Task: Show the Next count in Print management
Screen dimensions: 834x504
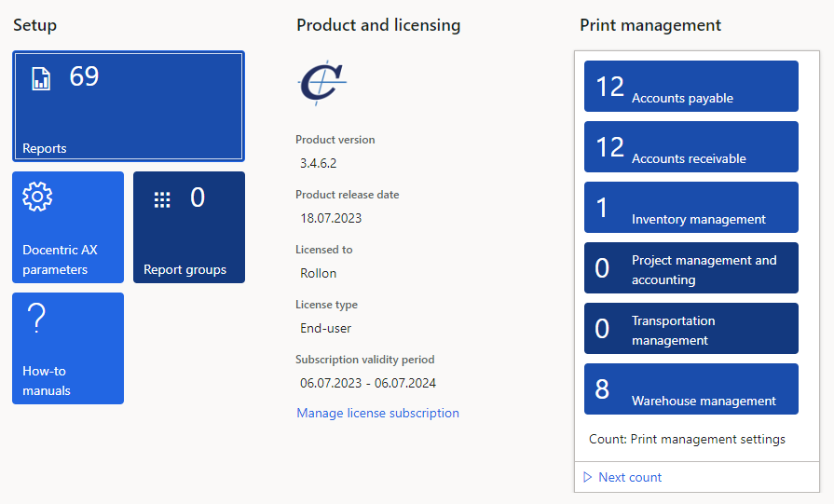Action: [630, 477]
